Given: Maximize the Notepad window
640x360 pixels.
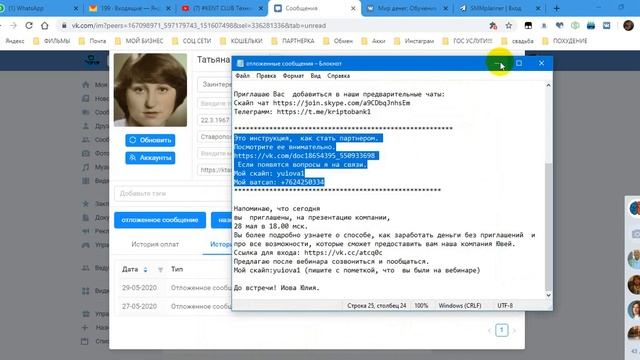Looking at the screenshot, I should [519, 63].
